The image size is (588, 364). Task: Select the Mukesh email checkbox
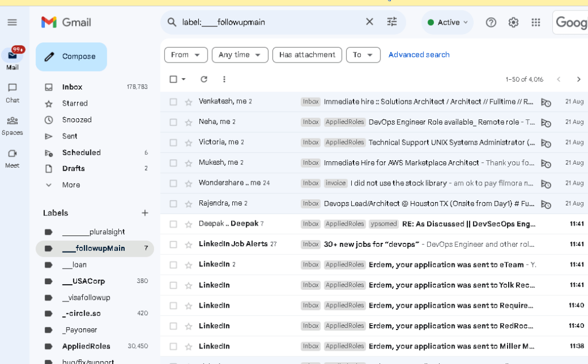(x=173, y=163)
